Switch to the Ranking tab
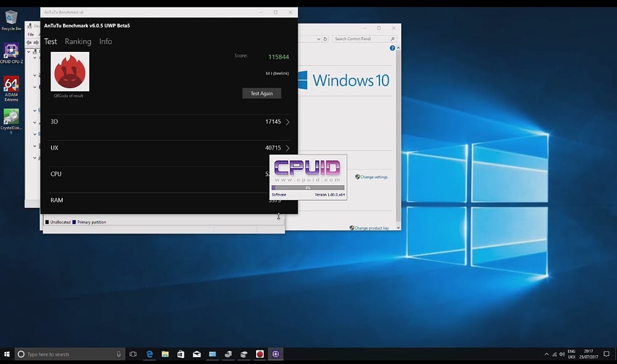This screenshot has height=364, width=617. tap(78, 41)
